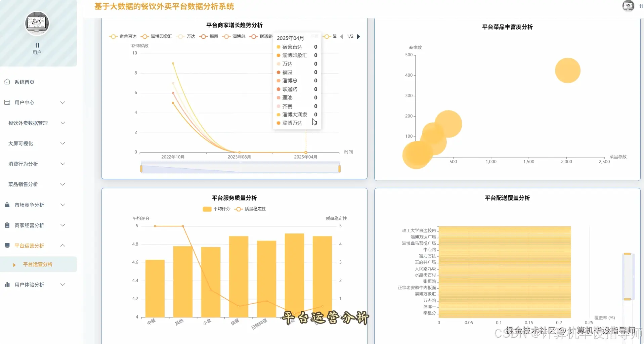This screenshot has width=644, height=344.
Task: Click the 平台服务质量分析 chart title
Action: point(234,198)
